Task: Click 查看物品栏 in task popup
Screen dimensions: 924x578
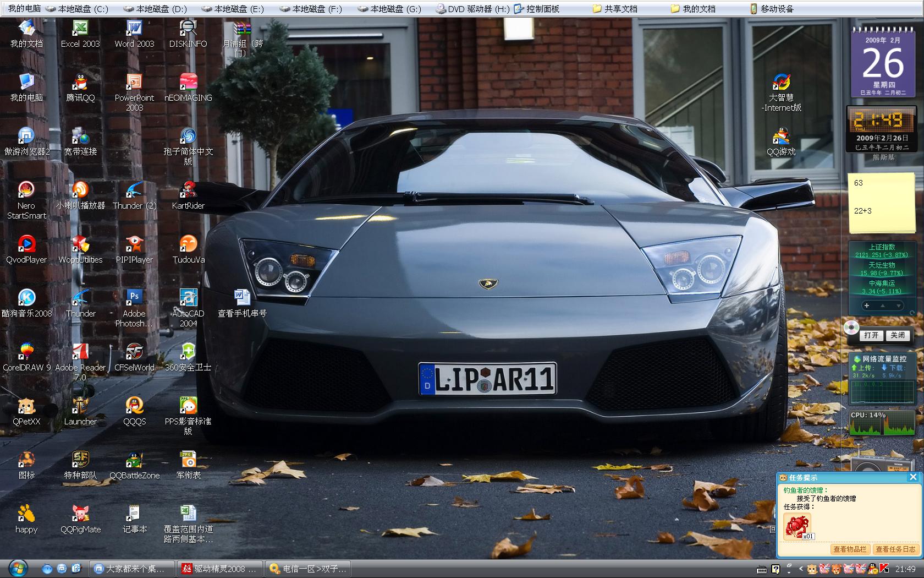Action: [850, 549]
